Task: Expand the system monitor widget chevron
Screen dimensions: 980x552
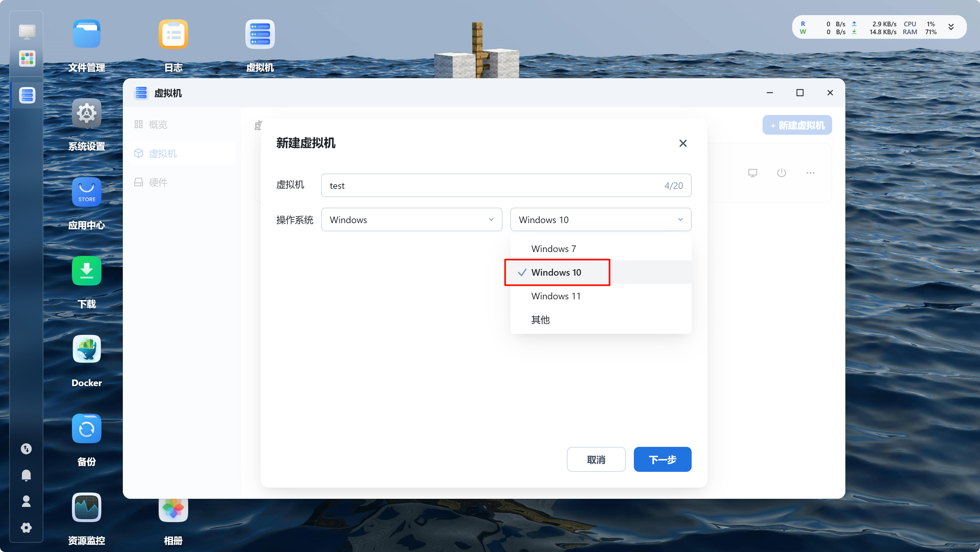Action: pyautogui.click(x=951, y=27)
